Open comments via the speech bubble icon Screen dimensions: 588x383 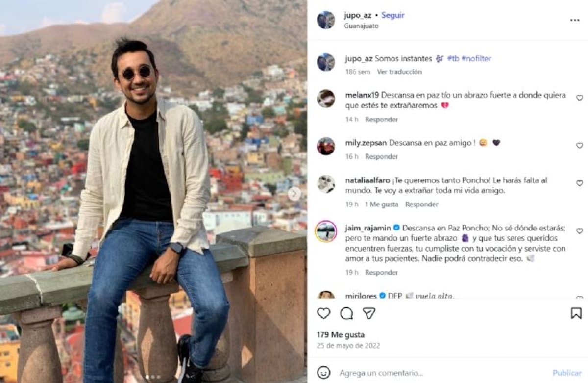click(x=346, y=313)
